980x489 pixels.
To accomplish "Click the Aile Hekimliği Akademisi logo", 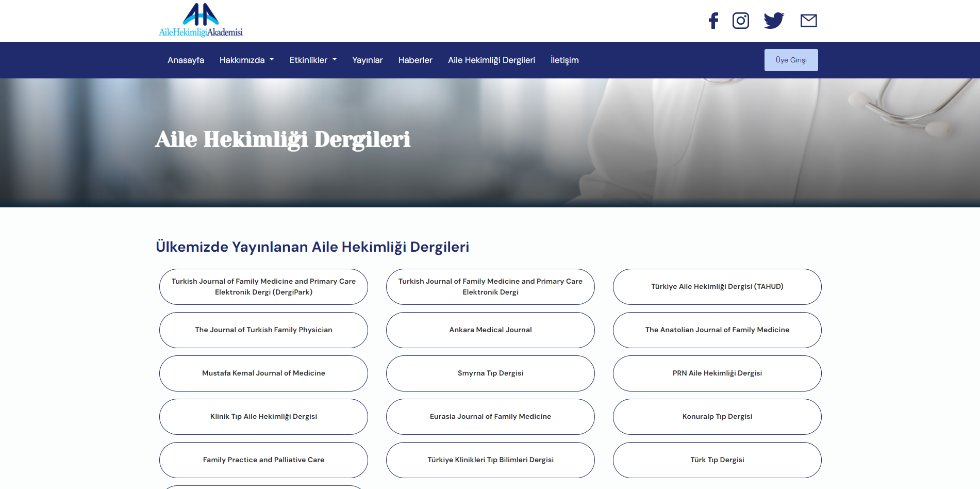I will pos(201,21).
